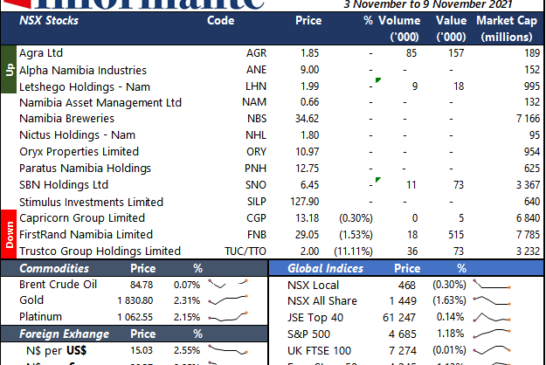Viewport: 546px width, 365px height.
Task: Select the 'NSX Stocks' column header
Action: point(49,21)
